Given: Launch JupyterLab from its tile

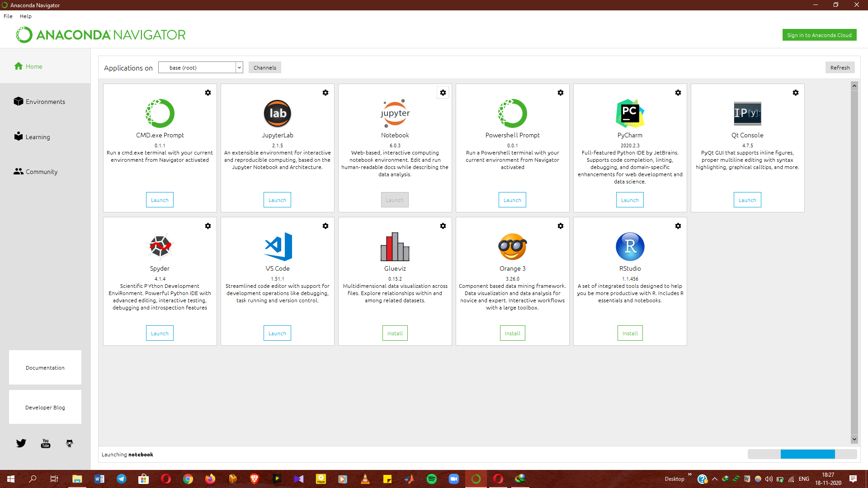Looking at the screenshot, I should click(x=277, y=200).
